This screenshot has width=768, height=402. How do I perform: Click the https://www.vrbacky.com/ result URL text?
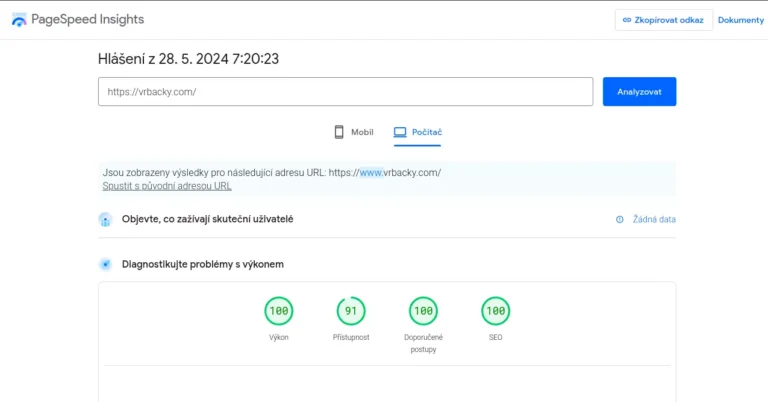point(384,172)
